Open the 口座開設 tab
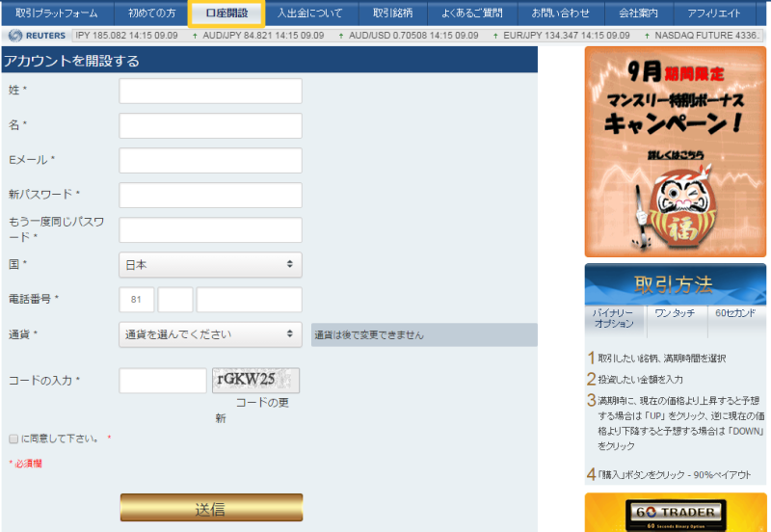The image size is (771, 532). (x=226, y=13)
